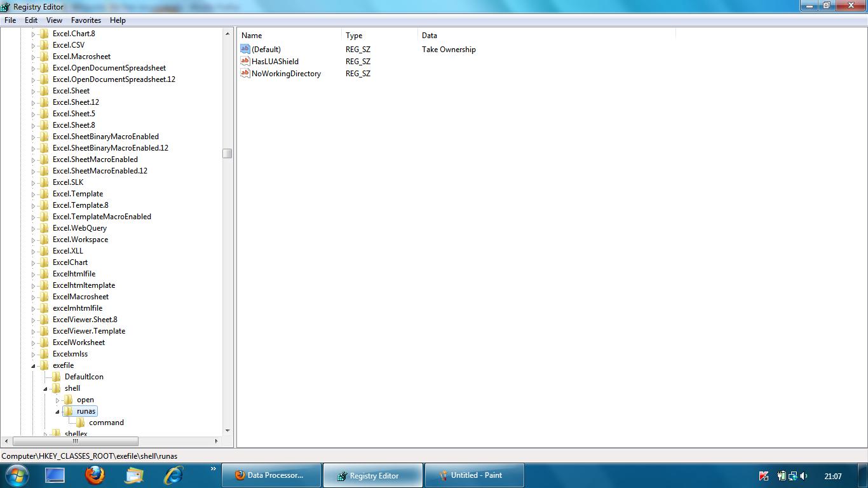Image resolution: width=868 pixels, height=488 pixels.
Task: Open the Edit menu
Action: [x=31, y=20]
